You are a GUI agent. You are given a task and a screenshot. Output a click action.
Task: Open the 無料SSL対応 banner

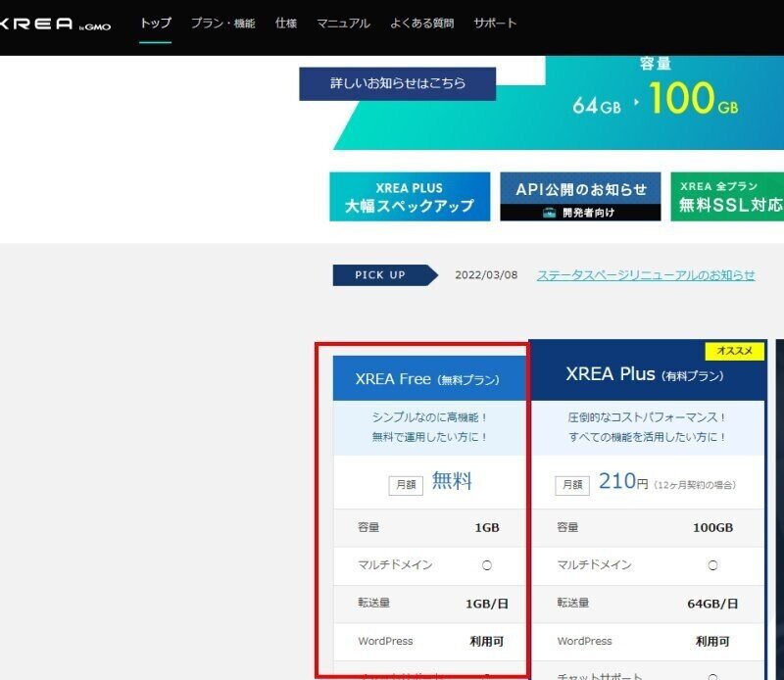coord(727,197)
